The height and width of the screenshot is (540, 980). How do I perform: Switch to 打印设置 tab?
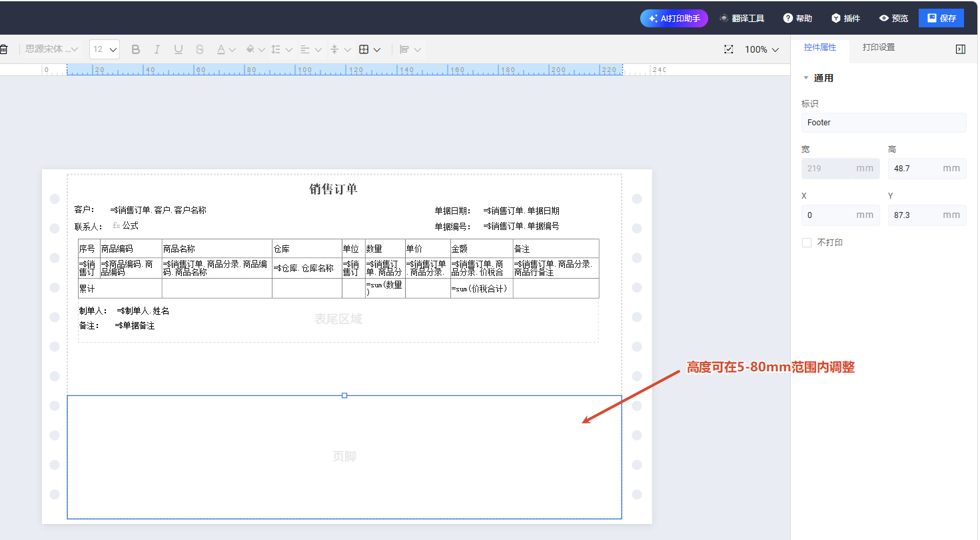[x=878, y=47]
